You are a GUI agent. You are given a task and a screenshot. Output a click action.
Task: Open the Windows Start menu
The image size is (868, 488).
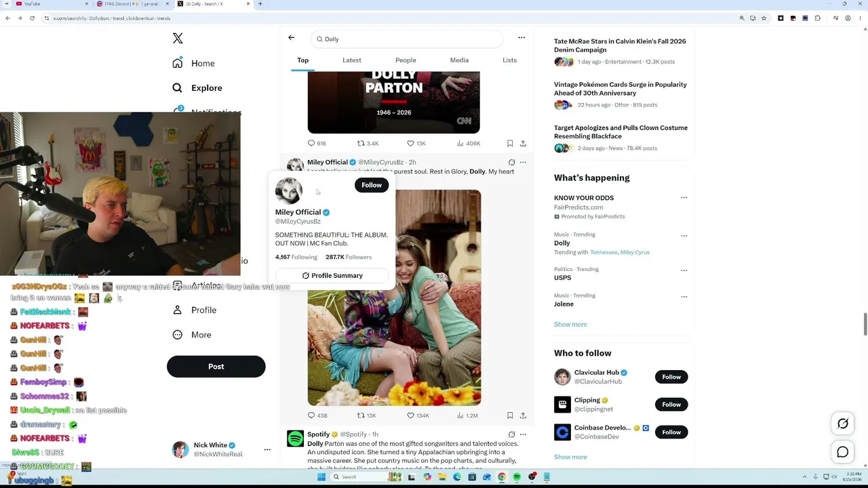coord(321,477)
